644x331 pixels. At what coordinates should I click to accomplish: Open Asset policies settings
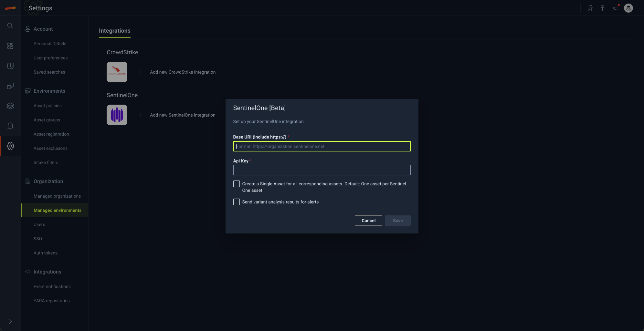coord(48,106)
